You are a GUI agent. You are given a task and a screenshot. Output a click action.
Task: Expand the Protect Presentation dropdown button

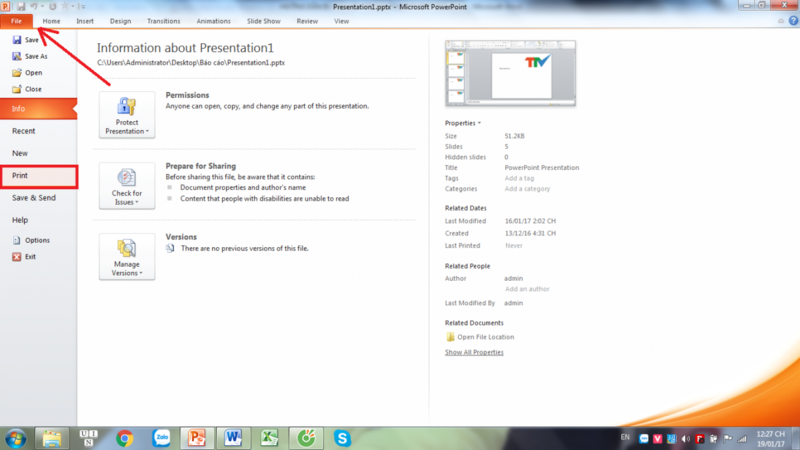coord(127,115)
